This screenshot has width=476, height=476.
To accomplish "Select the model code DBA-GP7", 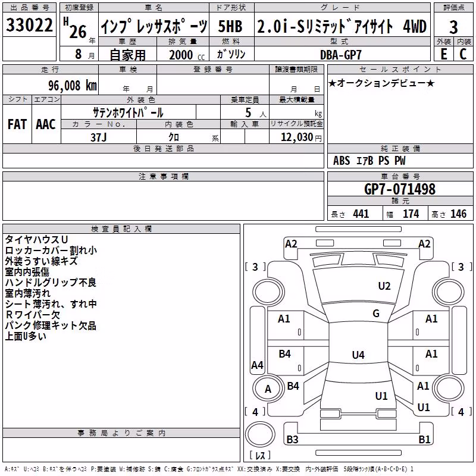I will click(341, 55).
